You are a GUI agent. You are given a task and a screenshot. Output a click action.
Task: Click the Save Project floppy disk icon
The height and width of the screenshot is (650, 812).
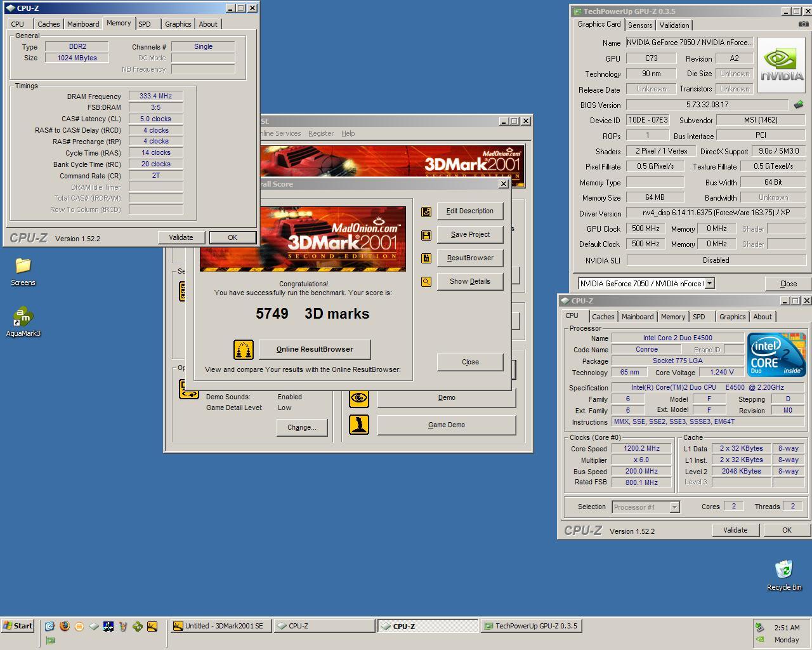(426, 235)
